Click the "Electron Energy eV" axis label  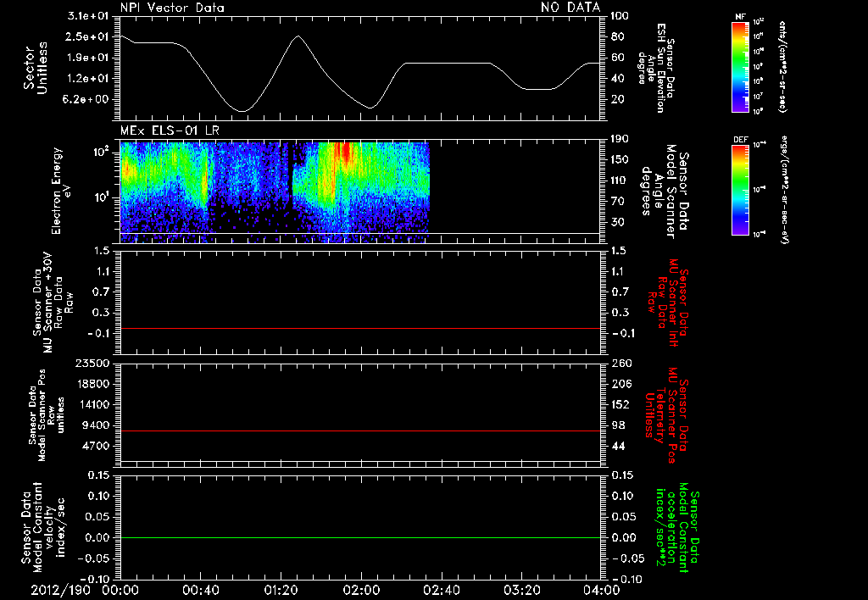[61, 191]
